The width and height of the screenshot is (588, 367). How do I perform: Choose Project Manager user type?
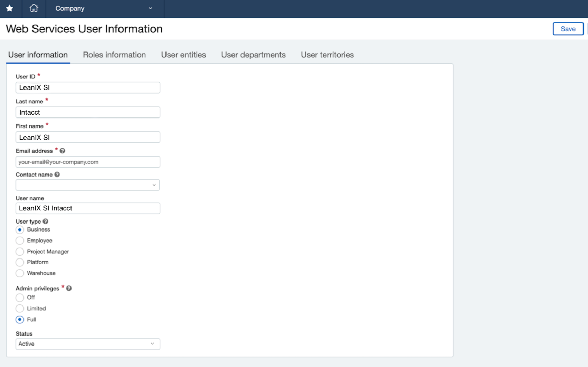pos(20,252)
